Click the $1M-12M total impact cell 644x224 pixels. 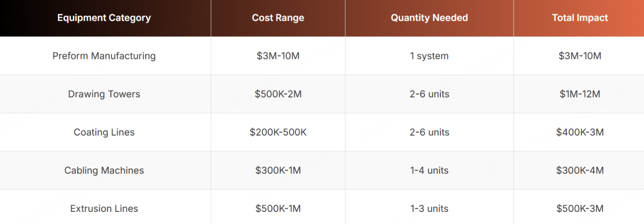(x=579, y=94)
